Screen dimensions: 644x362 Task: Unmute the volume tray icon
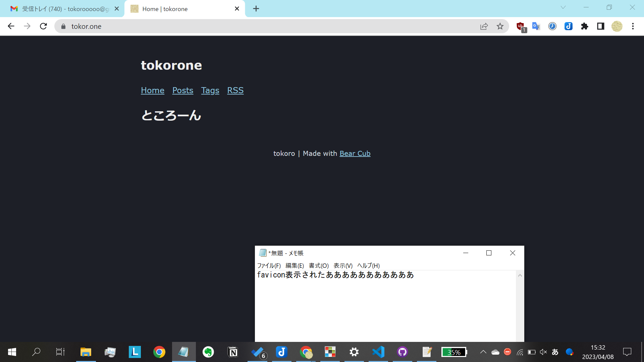point(543,352)
